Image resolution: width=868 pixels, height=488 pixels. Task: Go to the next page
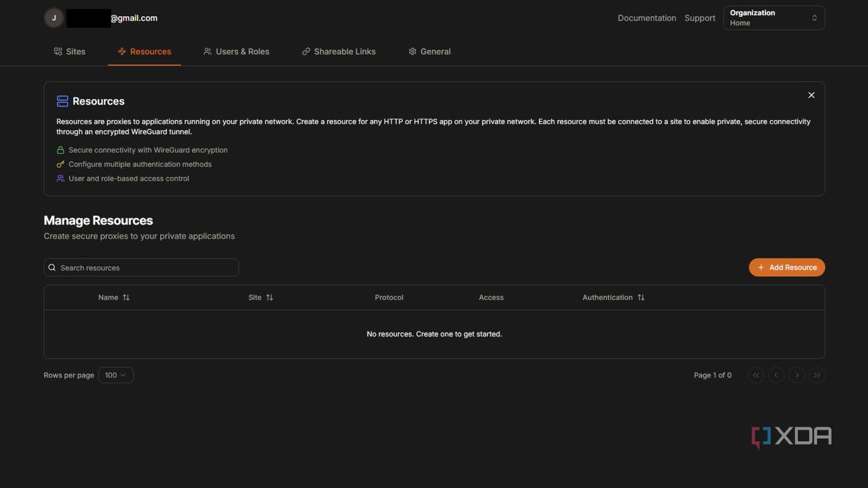click(796, 375)
